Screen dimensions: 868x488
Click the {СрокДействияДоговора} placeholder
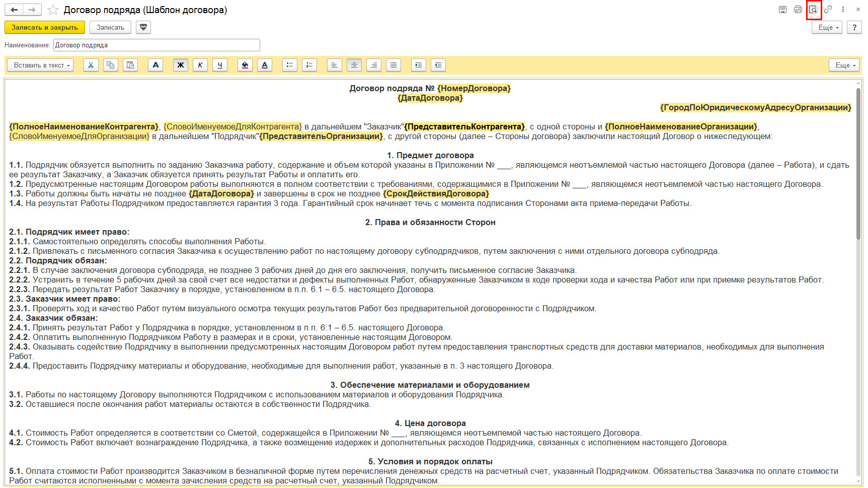(436, 193)
